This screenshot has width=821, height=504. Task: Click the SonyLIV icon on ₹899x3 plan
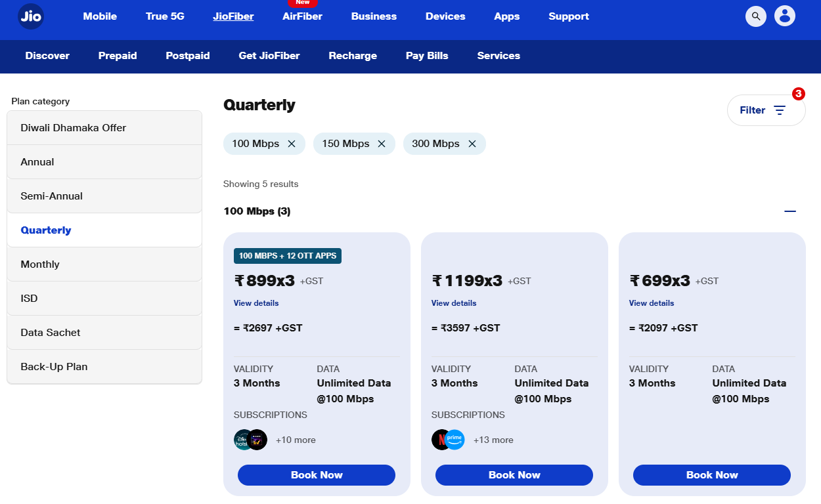coord(257,440)
